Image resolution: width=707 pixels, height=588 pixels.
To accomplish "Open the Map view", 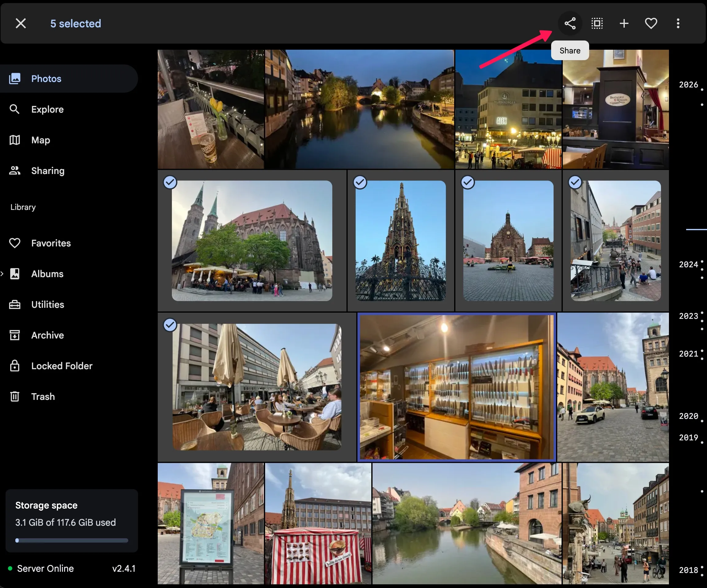I will pos(41,140).
